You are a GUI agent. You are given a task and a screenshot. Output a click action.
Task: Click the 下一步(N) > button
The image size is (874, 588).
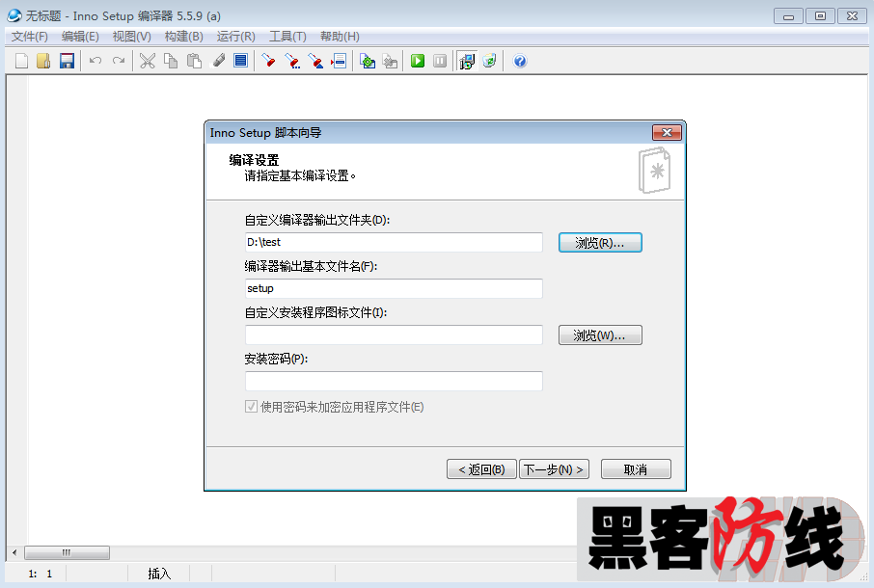pos(554,469)
